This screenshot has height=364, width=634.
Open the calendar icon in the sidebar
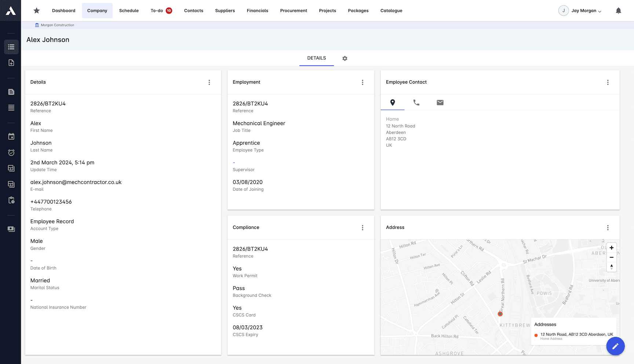11,136
